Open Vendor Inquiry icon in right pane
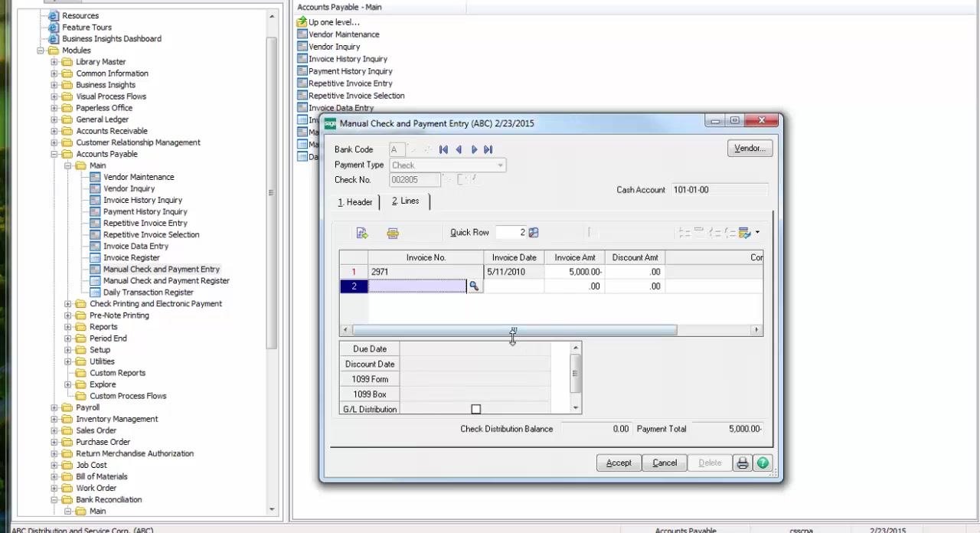 [x=302, y=47]
